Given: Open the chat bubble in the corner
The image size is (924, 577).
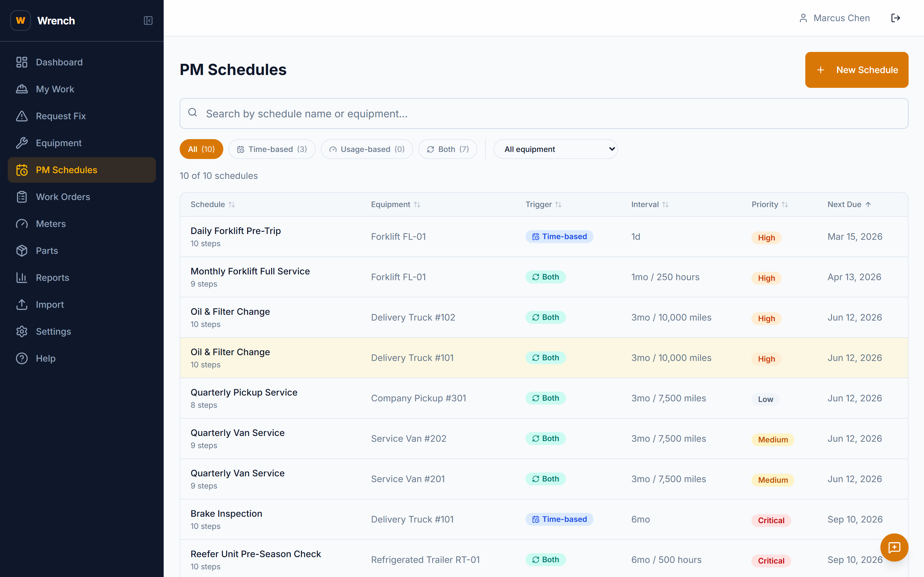Looking at the screenshot, I should coord(894,547).
